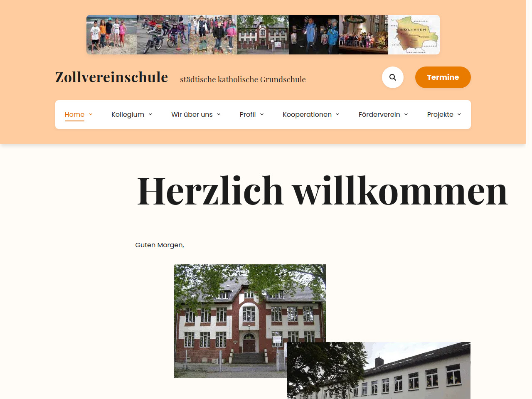Open the Projekte menu item
This screenshot has height=399, width=532.
pos(440,114)
